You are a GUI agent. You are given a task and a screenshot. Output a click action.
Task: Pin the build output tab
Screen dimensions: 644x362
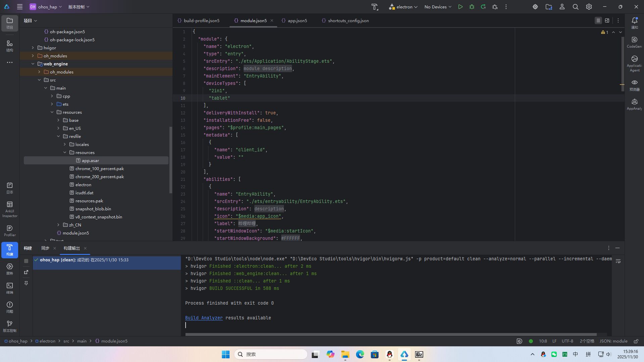[26, 283]
